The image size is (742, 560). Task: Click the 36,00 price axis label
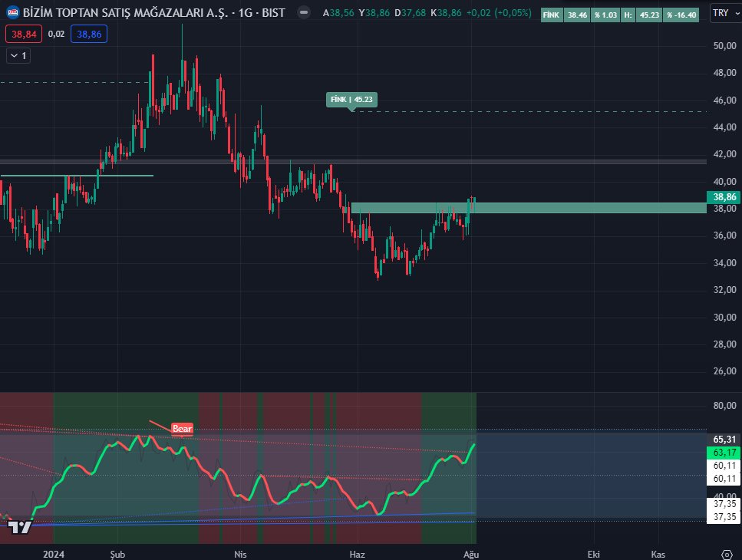(x=724, y=236)
